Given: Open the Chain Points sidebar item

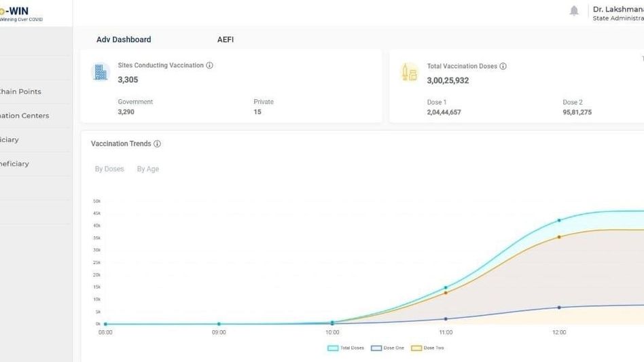Looking at the screenshot, I should pos(20,92).
